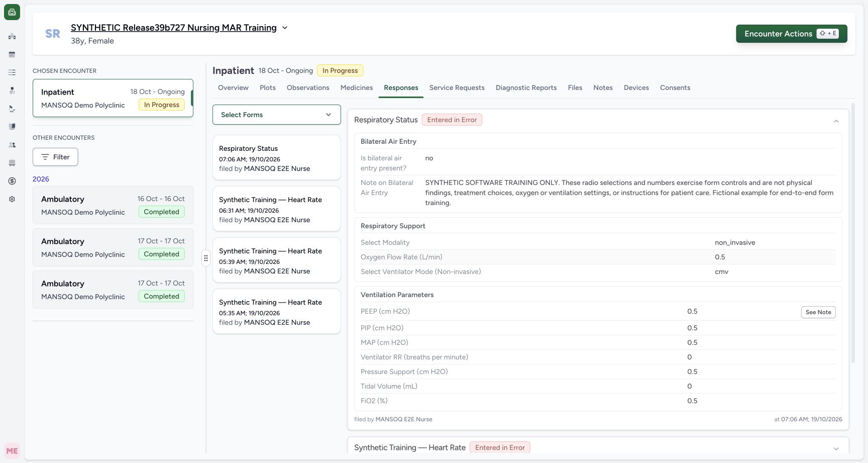Click the SR patient avatar
Image resolution: width=868 pixels, height=463 pixels.
pyautogui.click(x=53, y=34)
